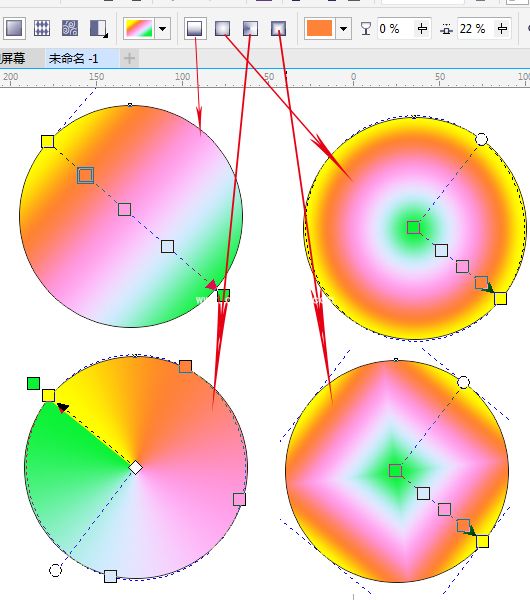530x600 pixels.
Task: Select light blue node at conical gradient bottom
Action: click(x=111, y=576)
